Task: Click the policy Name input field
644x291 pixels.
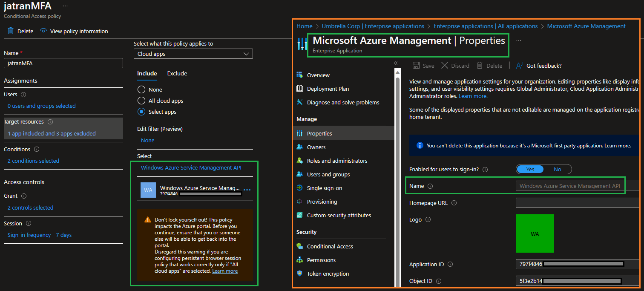Action: [x=63, y=63]
